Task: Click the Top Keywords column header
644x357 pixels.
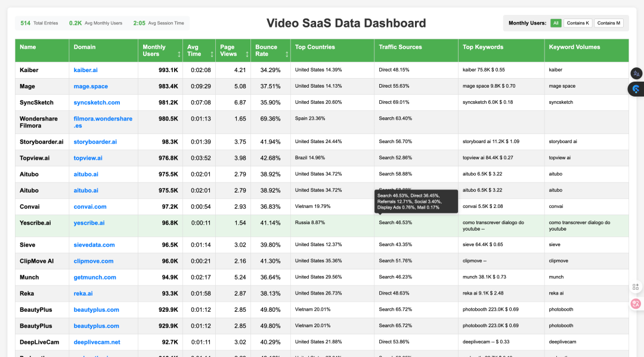Action: coord(501,51)
